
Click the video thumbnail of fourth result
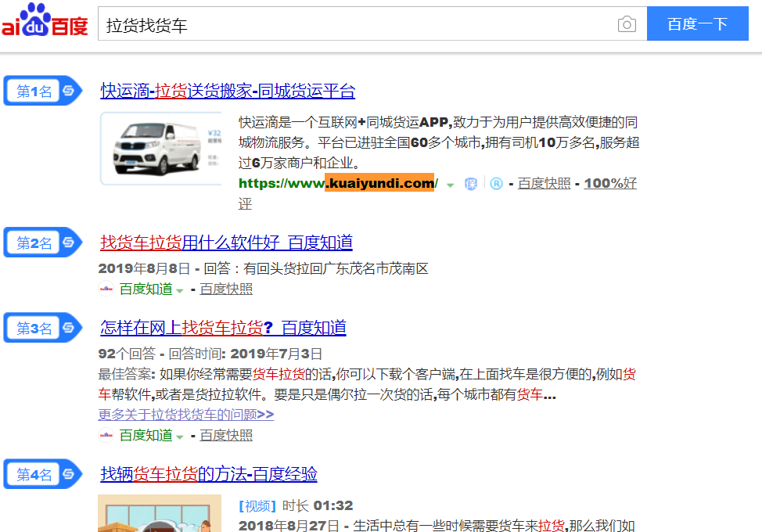coord(160,513)
